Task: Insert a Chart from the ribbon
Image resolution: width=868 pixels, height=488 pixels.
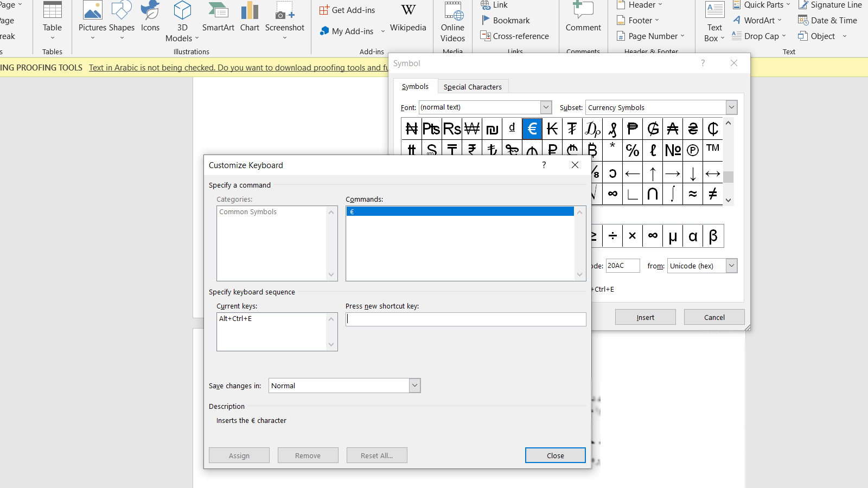Action: click(x=250, y=17)
